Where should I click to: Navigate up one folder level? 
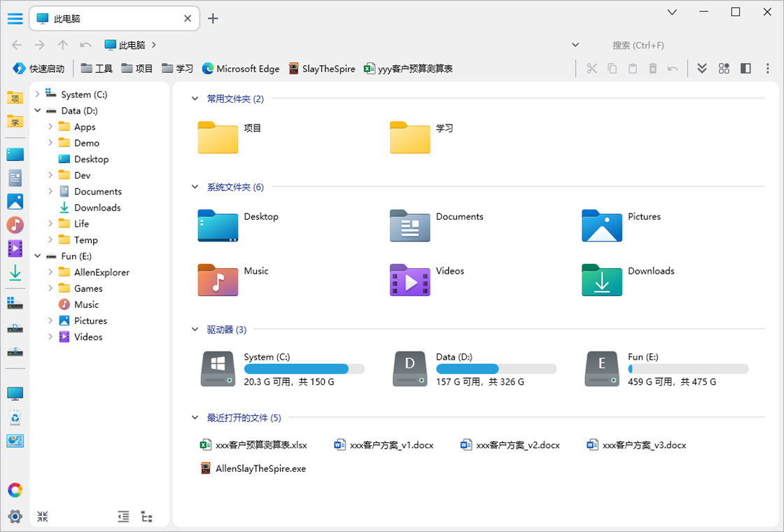(62, 45)
